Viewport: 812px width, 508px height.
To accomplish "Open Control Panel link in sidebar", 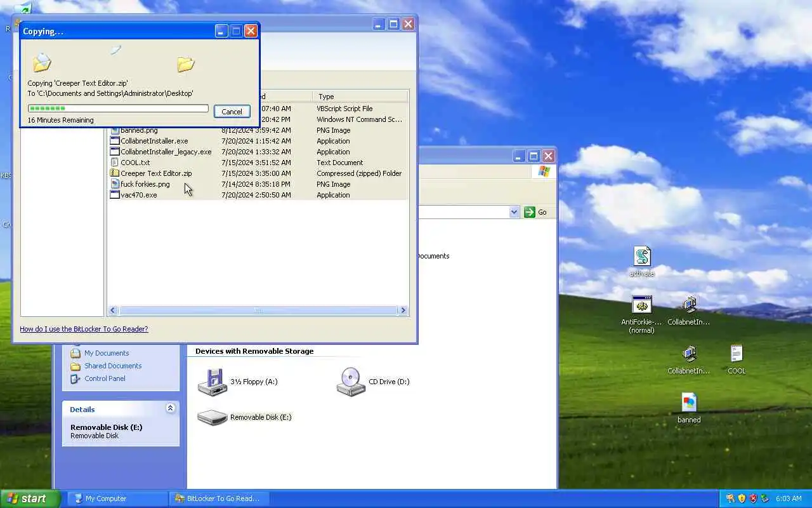I will tap(105, 378).
